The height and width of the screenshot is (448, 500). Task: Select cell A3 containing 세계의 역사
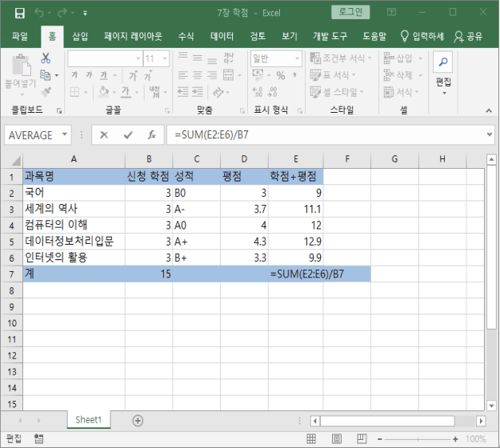(x=74, y=208)
